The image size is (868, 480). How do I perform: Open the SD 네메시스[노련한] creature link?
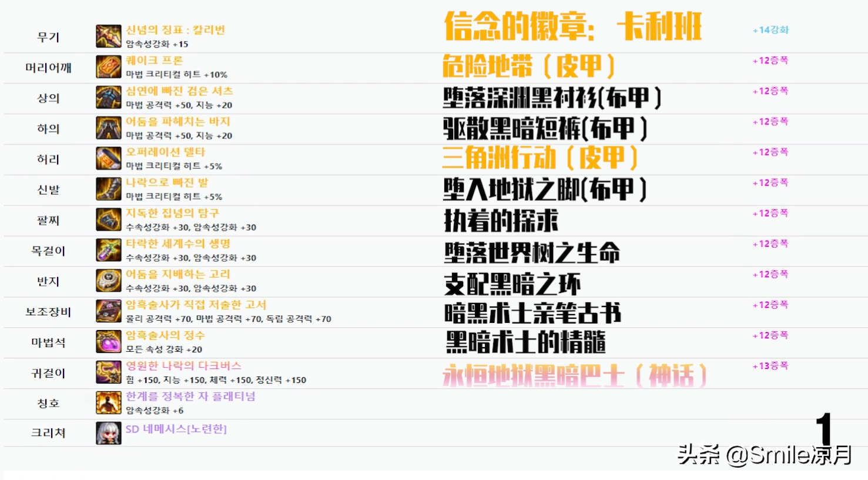(x=176, y=429)
